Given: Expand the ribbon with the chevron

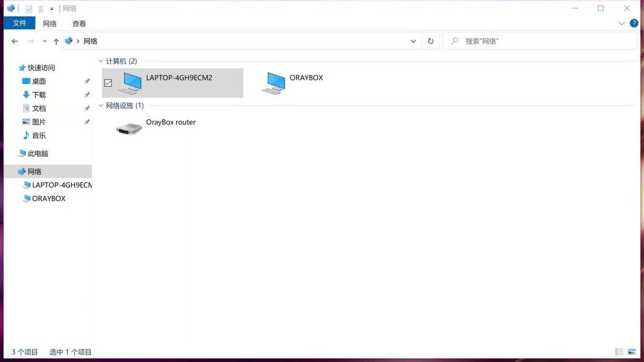Looking at the screenshot, I should pos(621,24).
